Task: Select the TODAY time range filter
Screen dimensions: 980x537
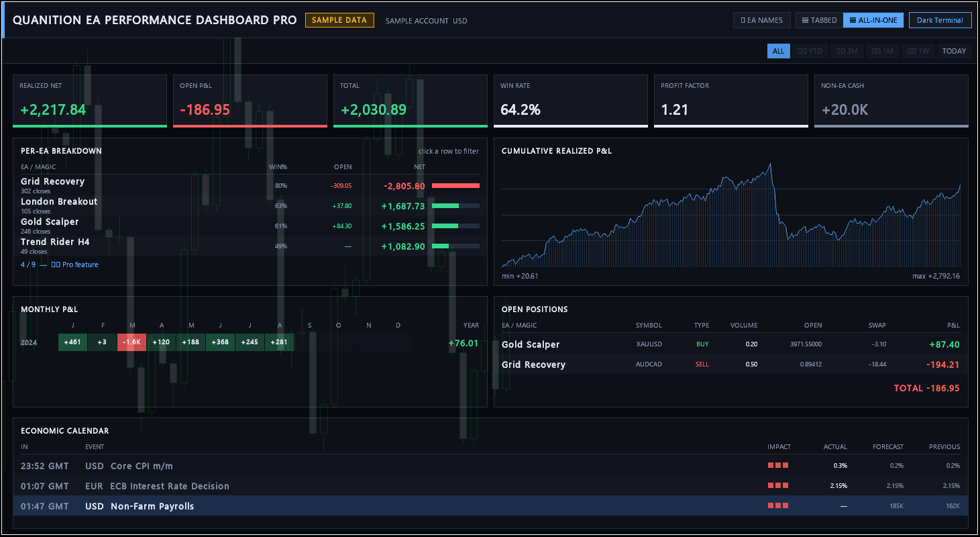Action: (x=954, y=51)
